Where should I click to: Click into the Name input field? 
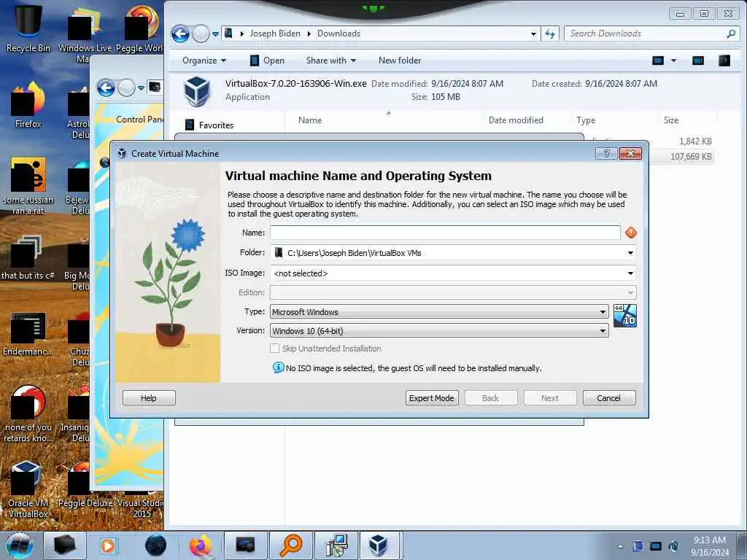pos(445,233)
